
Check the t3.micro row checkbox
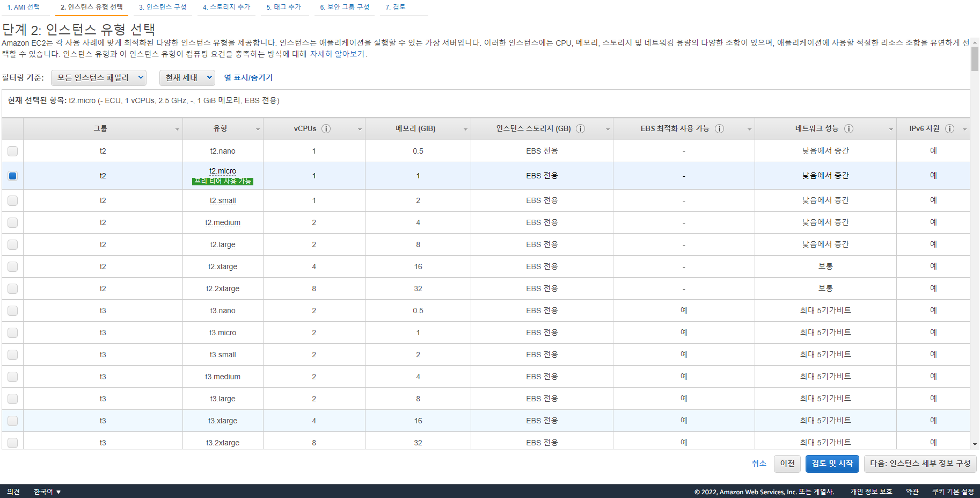(13, 333)
